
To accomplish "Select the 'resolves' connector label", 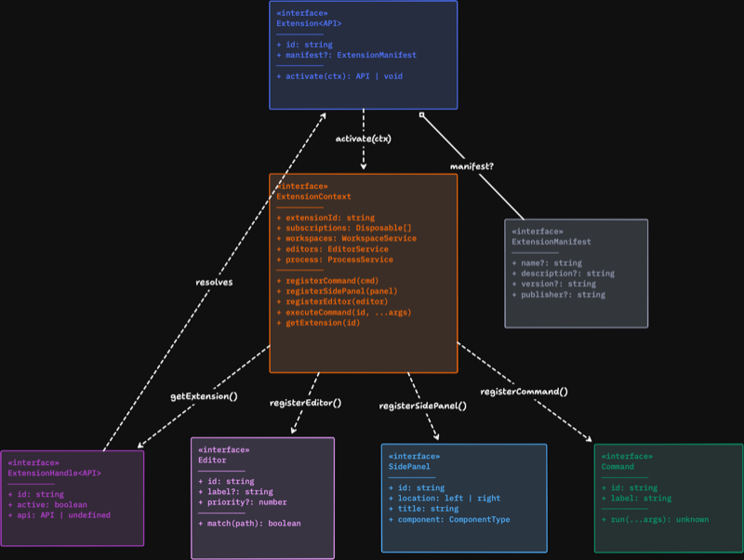I will 214,282.
